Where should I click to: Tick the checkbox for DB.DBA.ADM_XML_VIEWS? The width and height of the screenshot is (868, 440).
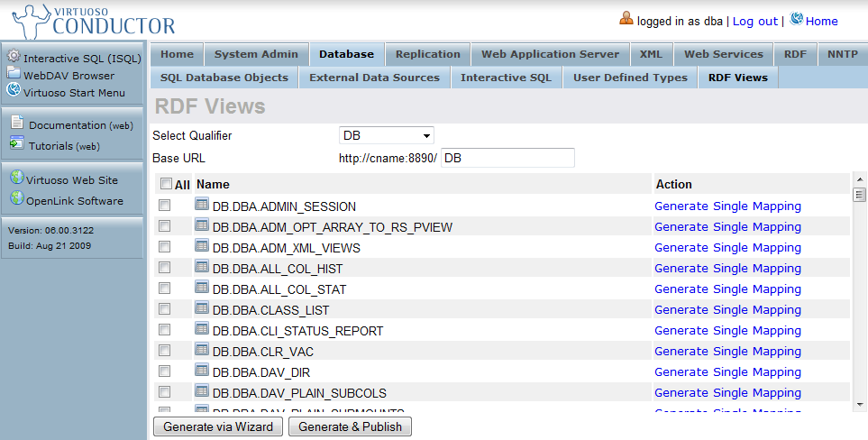(164, 247)
